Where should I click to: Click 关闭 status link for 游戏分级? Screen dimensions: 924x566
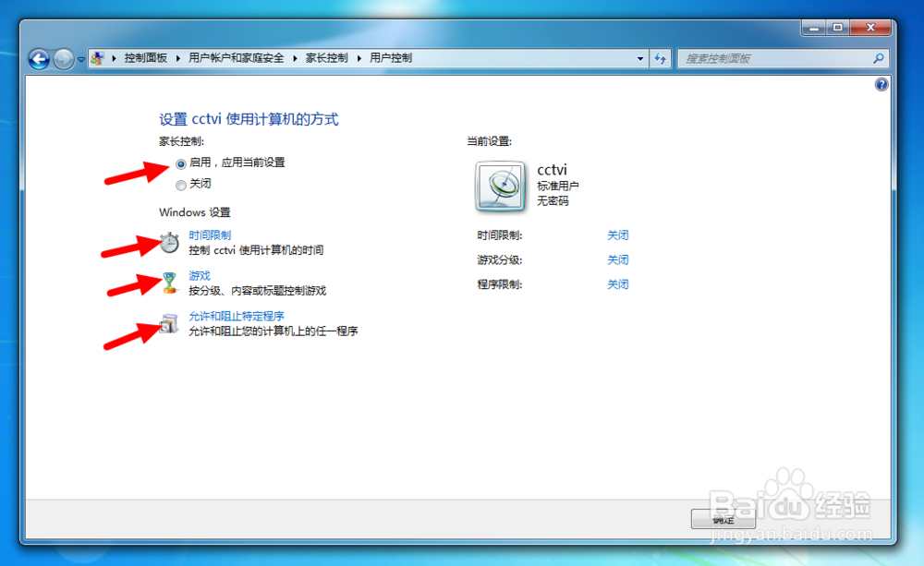617,259
